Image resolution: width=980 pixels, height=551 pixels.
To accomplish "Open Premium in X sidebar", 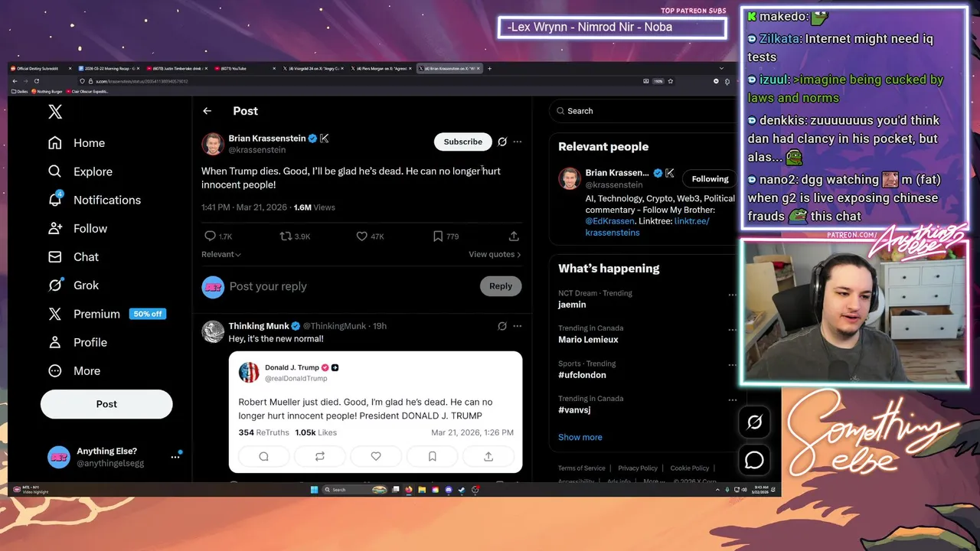I will [x=106, y=314].
